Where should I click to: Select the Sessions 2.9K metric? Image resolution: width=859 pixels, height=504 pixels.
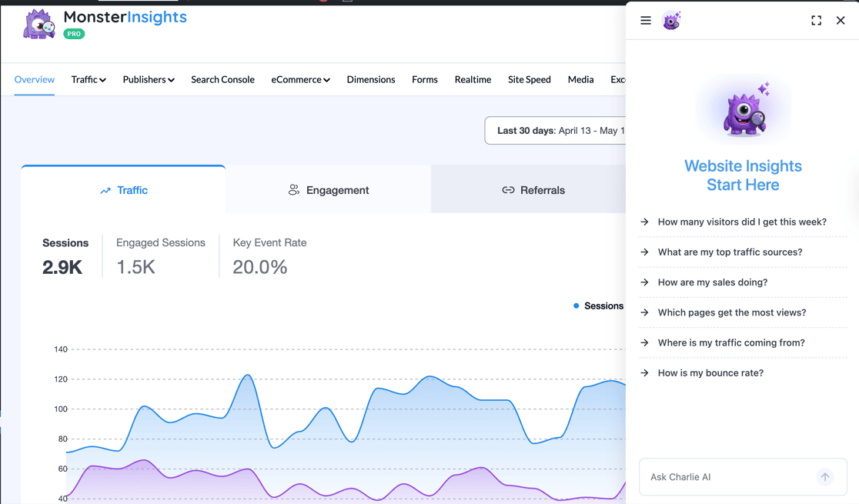click(x=65, y=256)
